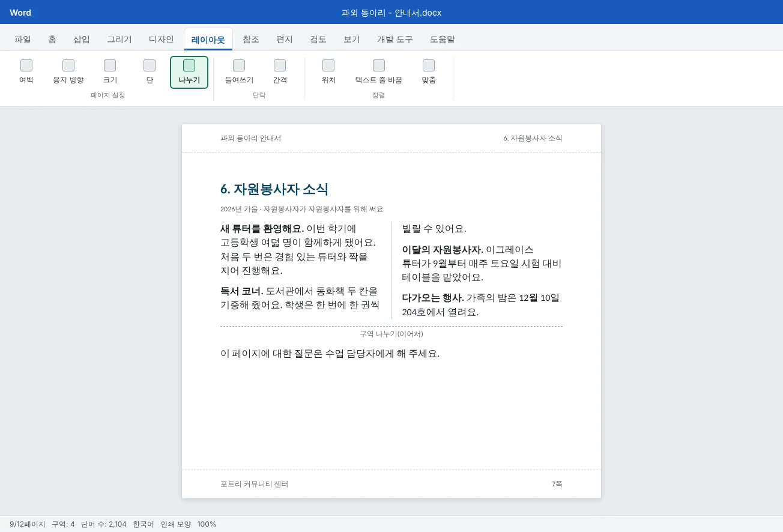Viewport: 783px width, 532px height.
Task: Open the 위치 position tool
Action: [328, 72]
